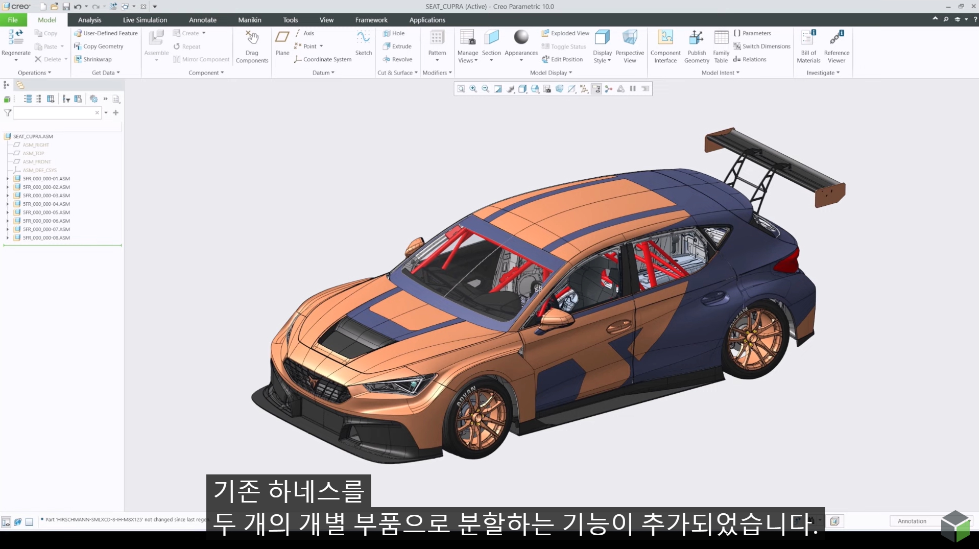Switch to the Framework tab

pyautogui.click(x=371, y=20)
